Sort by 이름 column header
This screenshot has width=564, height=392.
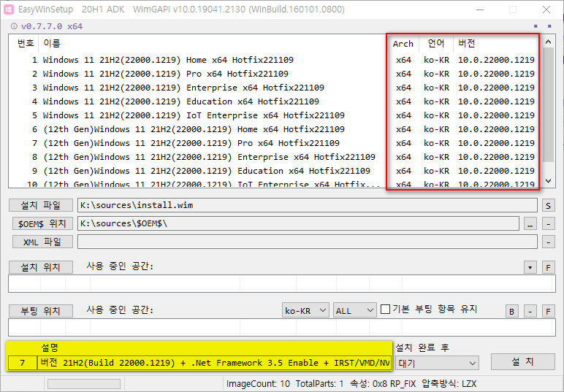pos(212,44)
